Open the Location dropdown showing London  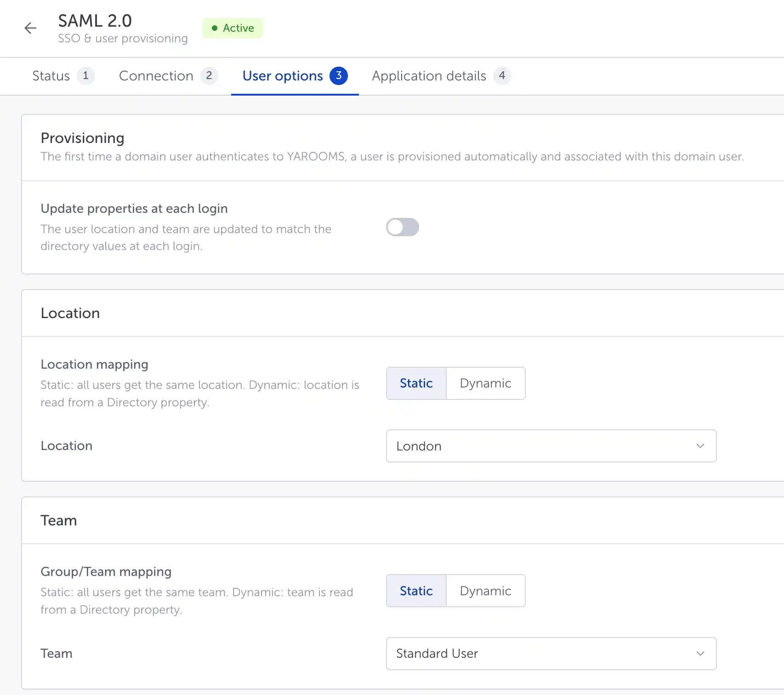(x=551, y=446)
